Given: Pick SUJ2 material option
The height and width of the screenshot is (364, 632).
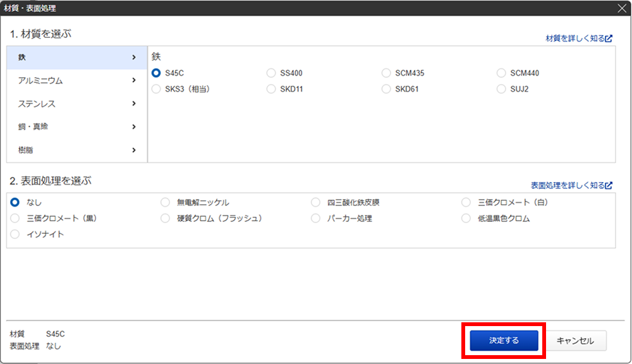Looking at the screenshot, I should pos(501,89).
